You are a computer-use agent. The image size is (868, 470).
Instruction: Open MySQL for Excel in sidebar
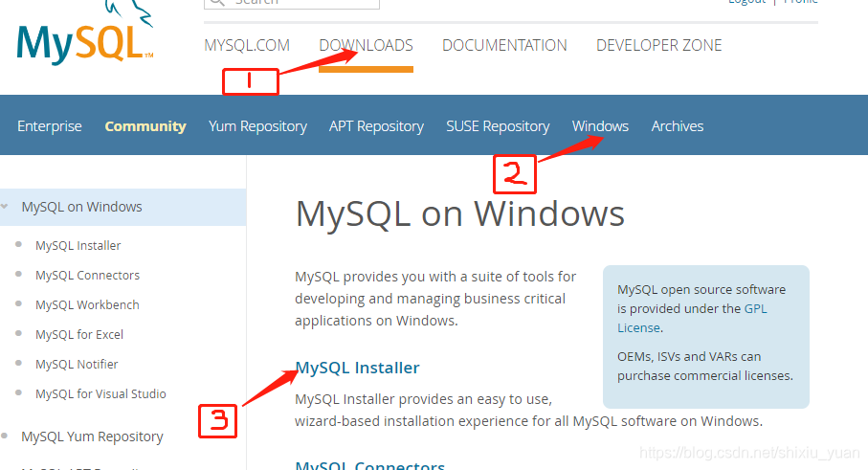[79, 334]
